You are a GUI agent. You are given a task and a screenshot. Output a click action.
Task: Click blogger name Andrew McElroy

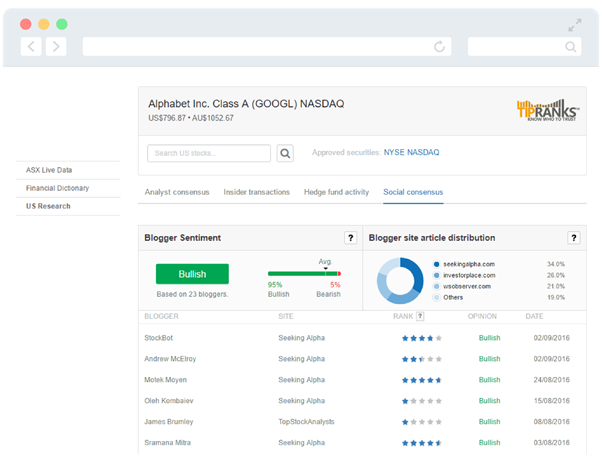tap(170, 359)
